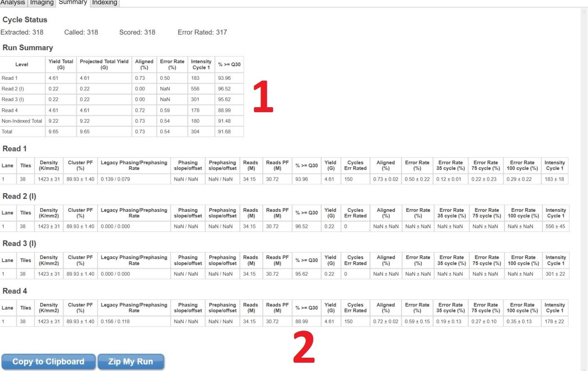The width and height of the screenshot is (588, 371).
Task: Select Cluster PF (%) header in Read 4 table
Action: coord(80,308)
